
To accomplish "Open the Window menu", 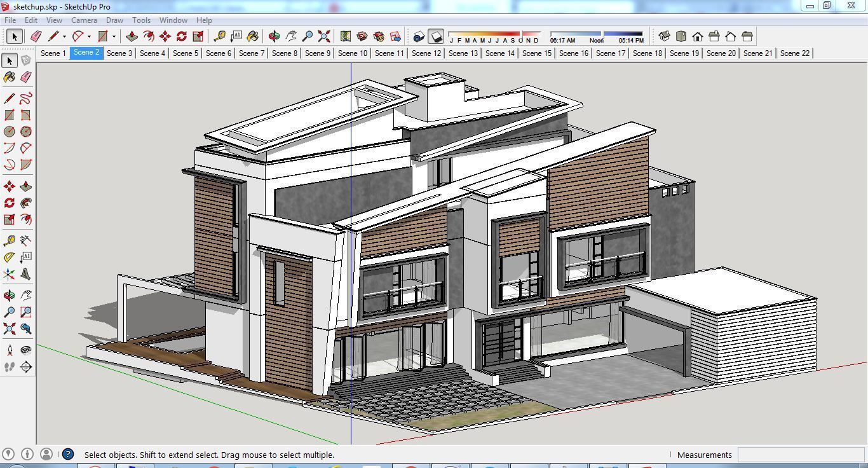I will point(173,20).
